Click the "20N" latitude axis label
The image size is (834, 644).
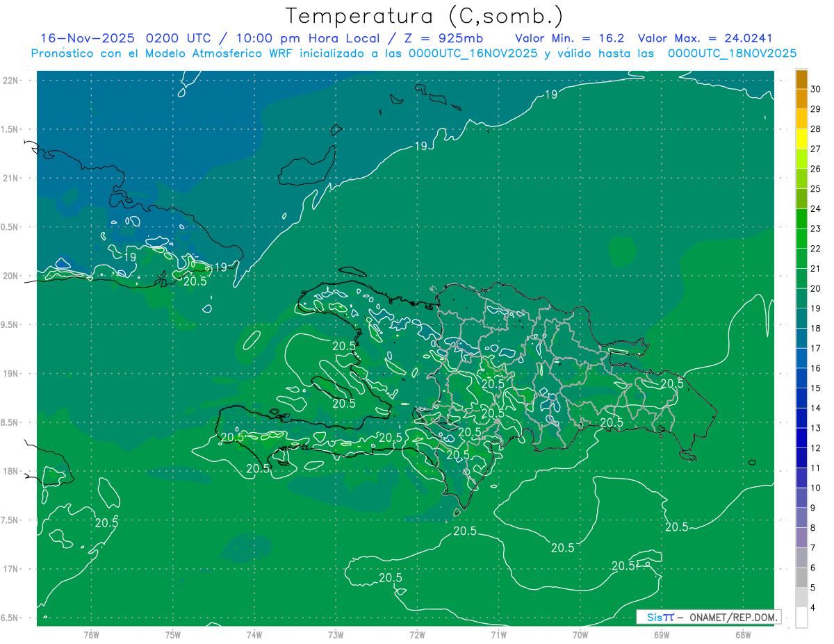tap(10, 276)
